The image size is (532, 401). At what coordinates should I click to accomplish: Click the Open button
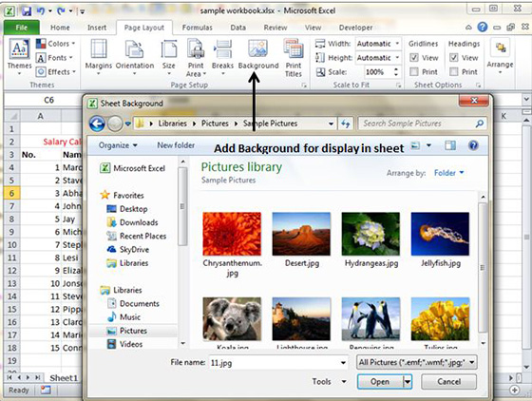tap(380, 382)
